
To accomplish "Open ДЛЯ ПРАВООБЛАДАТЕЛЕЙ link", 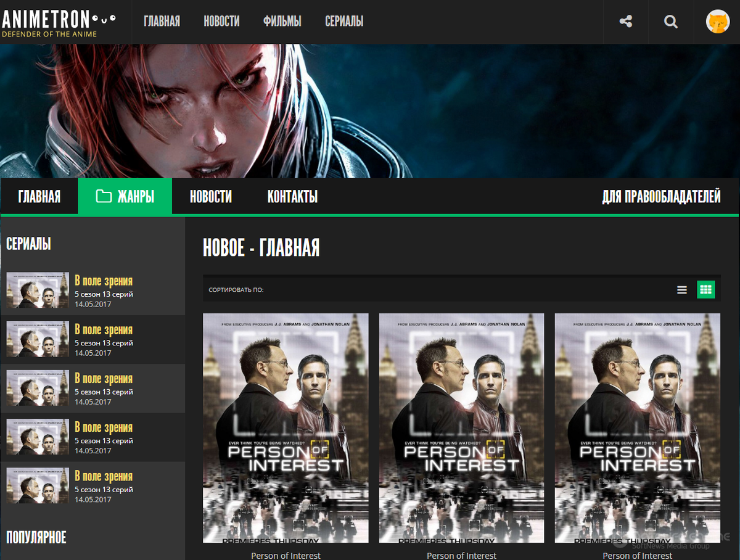I will 661,197.
